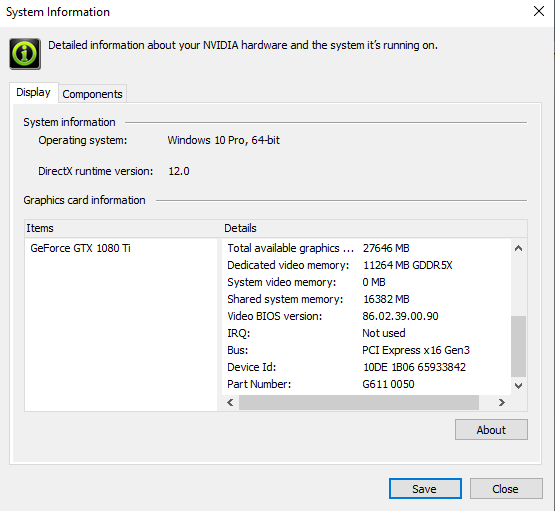Click the Windows 10 Pro, 64-bit text
This screenshot has width=555, height=511.
pos(224,140)
